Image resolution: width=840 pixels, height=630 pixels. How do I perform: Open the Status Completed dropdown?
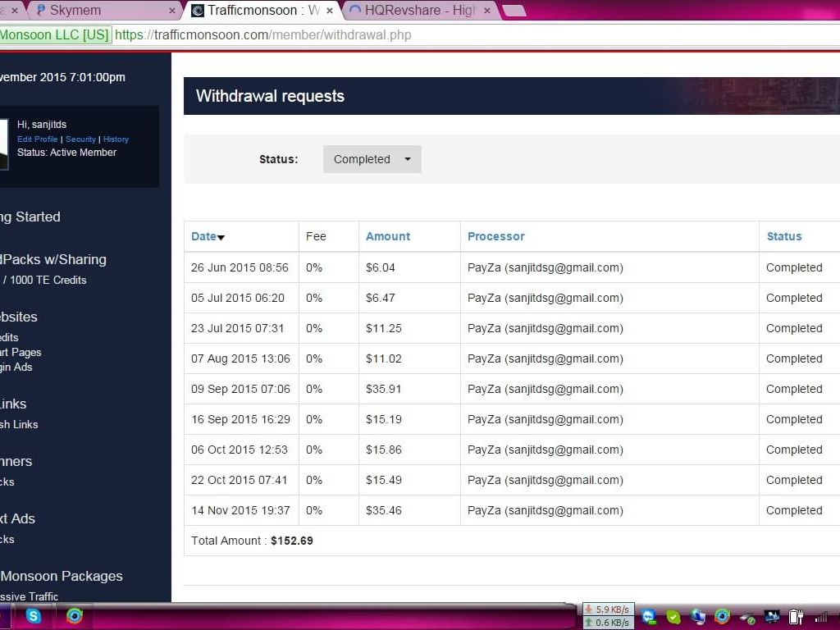click(x=372, y=159)
